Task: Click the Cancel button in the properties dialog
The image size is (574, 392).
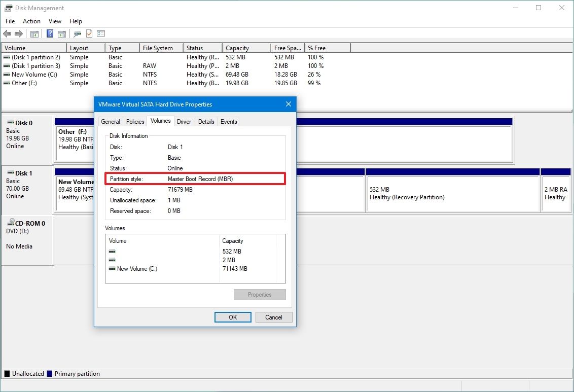Action: (273, 317)
